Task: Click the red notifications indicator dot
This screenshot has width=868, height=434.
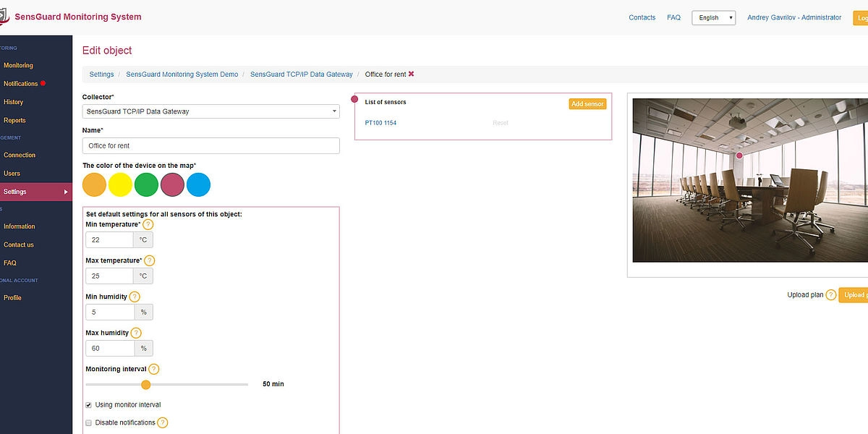Action: 43,83
